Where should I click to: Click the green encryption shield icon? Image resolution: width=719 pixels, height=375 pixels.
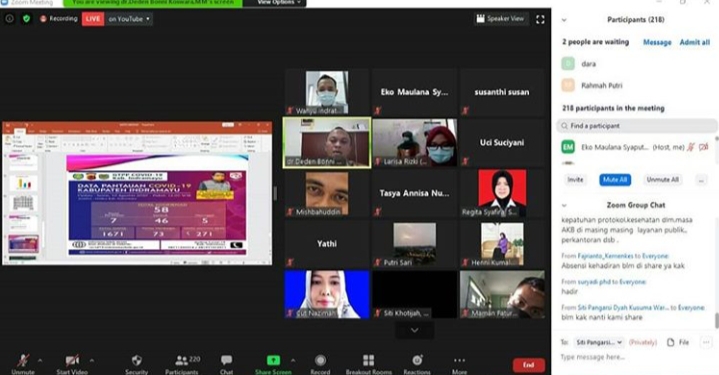27,19
